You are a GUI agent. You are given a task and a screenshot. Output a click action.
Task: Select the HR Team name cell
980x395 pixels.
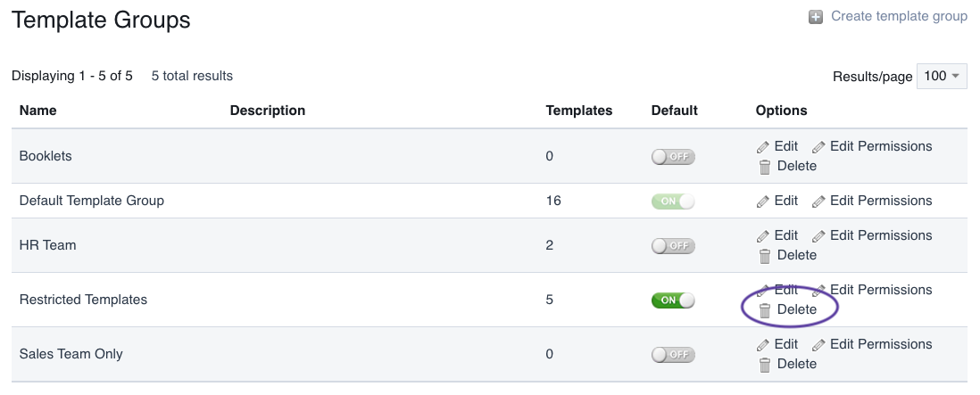click(47, 244)
